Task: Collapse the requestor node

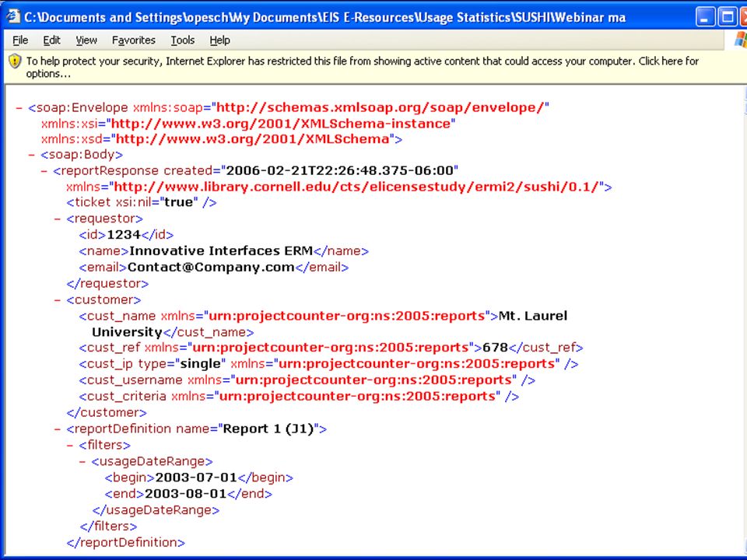Action: (x=58, y=219)
